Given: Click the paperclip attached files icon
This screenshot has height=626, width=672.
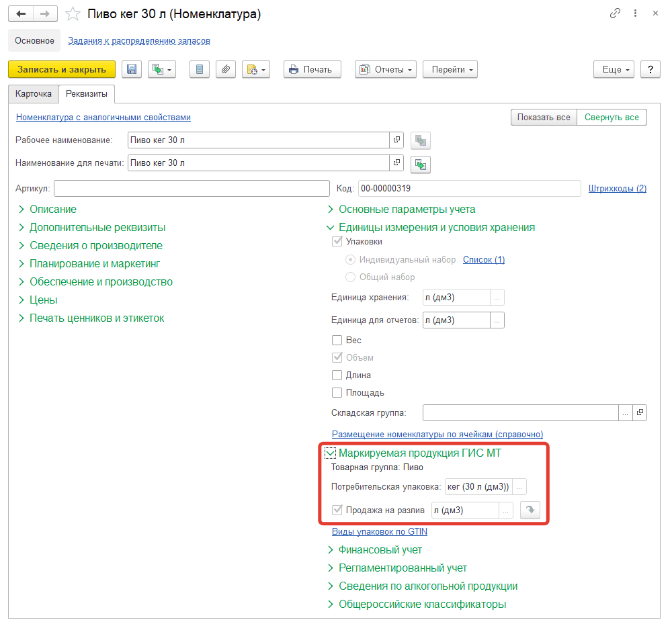Looking at the screenshot, I should point(226,70).
